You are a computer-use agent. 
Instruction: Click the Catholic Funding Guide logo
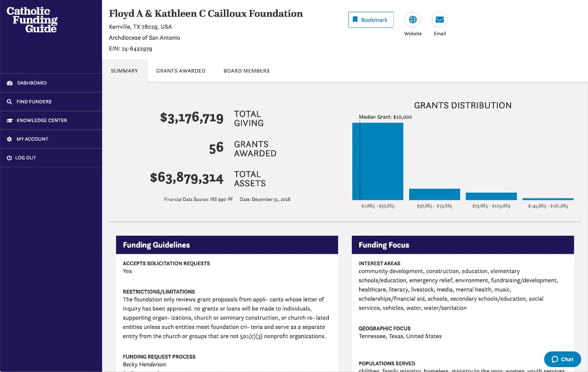(32, 20)
